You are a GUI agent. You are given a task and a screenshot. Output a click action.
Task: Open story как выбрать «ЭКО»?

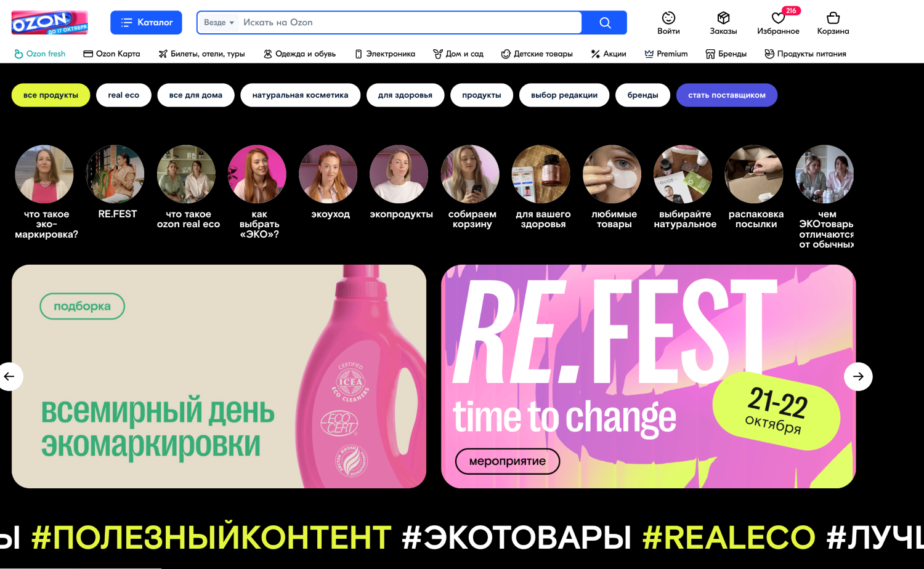pyautogui.click(x=257, y=174)
